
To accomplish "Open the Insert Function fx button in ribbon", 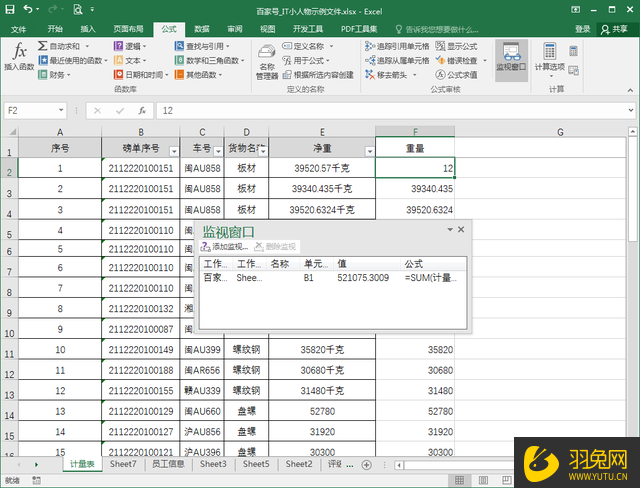I will (x=19, y=57).
